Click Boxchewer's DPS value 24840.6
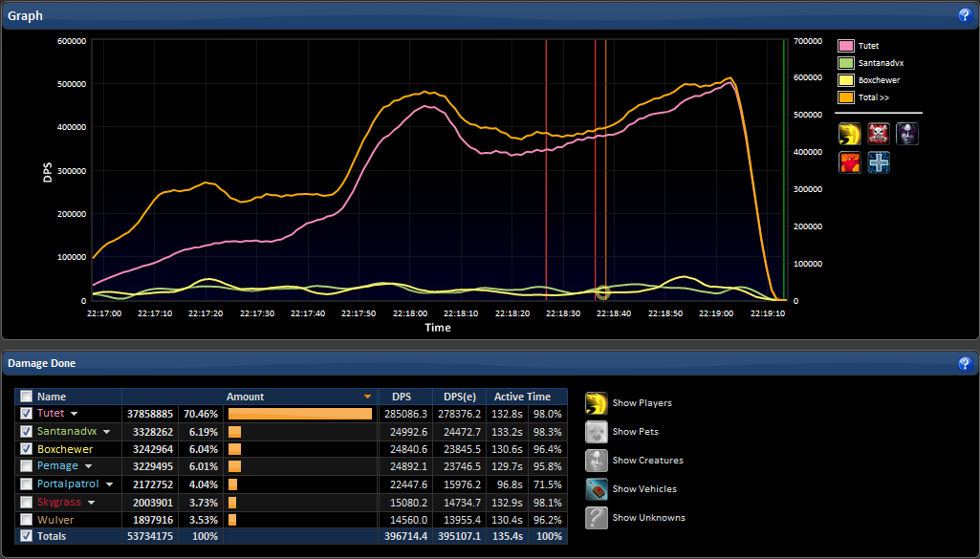This screenshot has height=559, width=980. pyautogui.click(x=407, y=449)
